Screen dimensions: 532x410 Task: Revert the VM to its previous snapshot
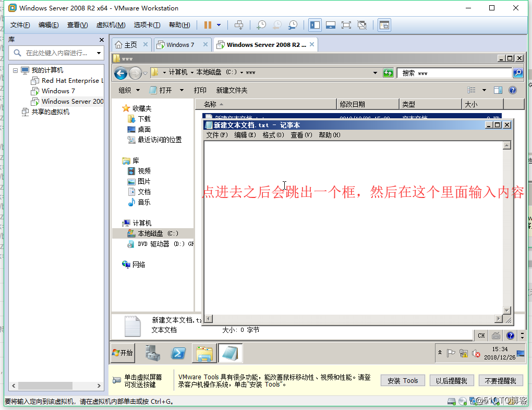pyautogui.click(x=277, y=24)
